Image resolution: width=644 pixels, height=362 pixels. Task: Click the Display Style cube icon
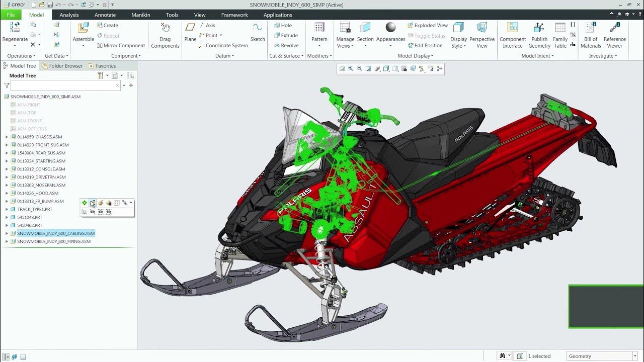pos(458,27)
